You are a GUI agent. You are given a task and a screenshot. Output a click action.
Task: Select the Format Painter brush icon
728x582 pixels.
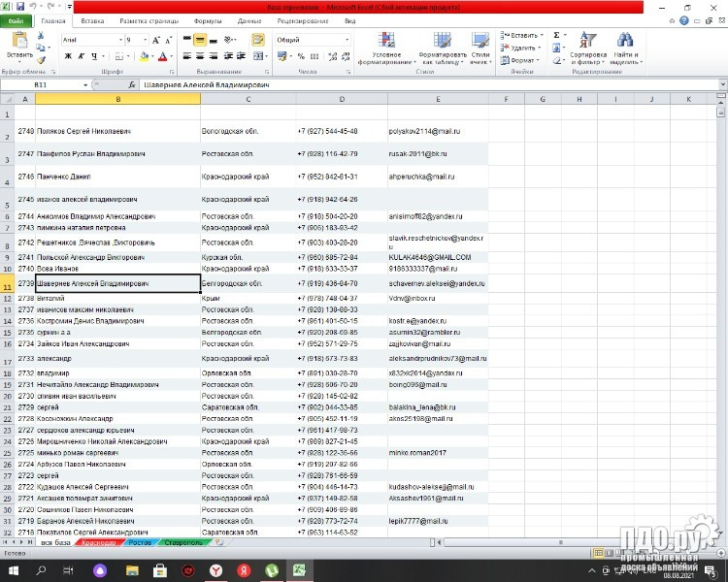[x=41, y=58]
